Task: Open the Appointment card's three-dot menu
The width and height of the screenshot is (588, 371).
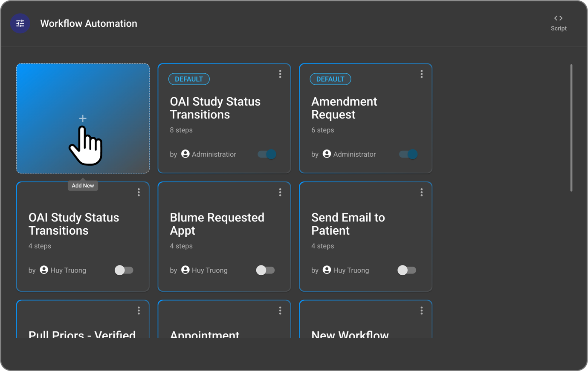Action: tap(280, 311)
